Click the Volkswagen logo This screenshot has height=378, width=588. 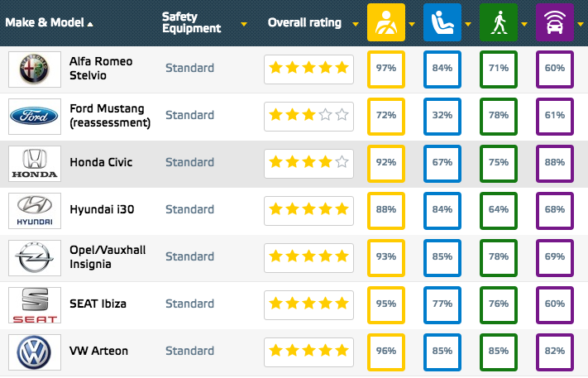pos(34,351)
